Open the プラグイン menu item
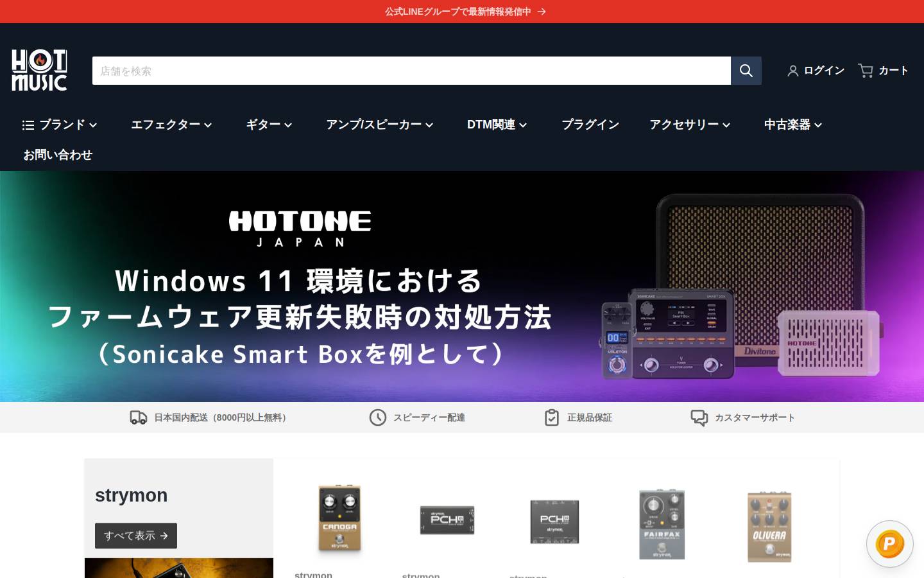This screenshot has width=924, height=578. point(590,125)
